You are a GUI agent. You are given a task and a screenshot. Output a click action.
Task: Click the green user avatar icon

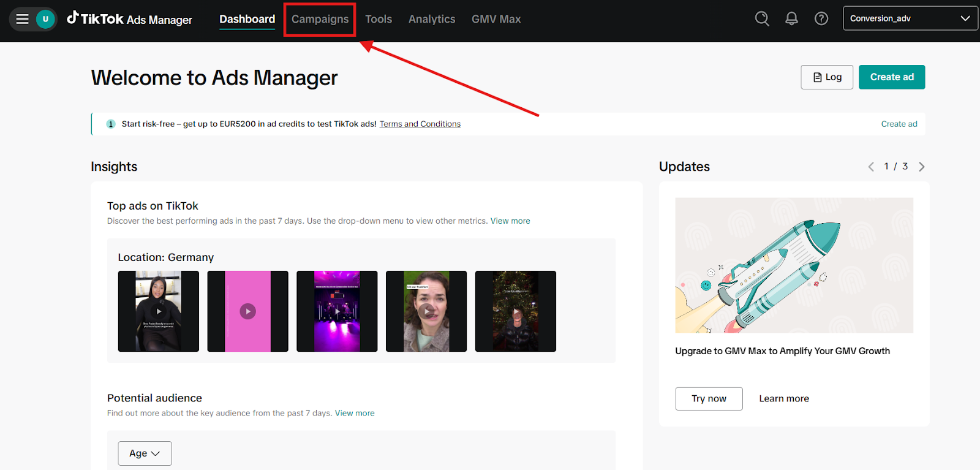(x=45, y=19)
